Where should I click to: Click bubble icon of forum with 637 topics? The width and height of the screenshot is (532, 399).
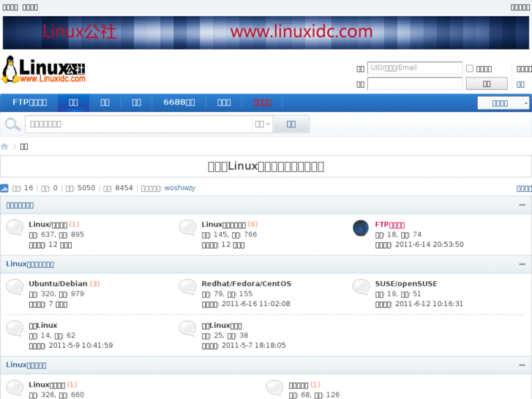click(x=15, y=228)
